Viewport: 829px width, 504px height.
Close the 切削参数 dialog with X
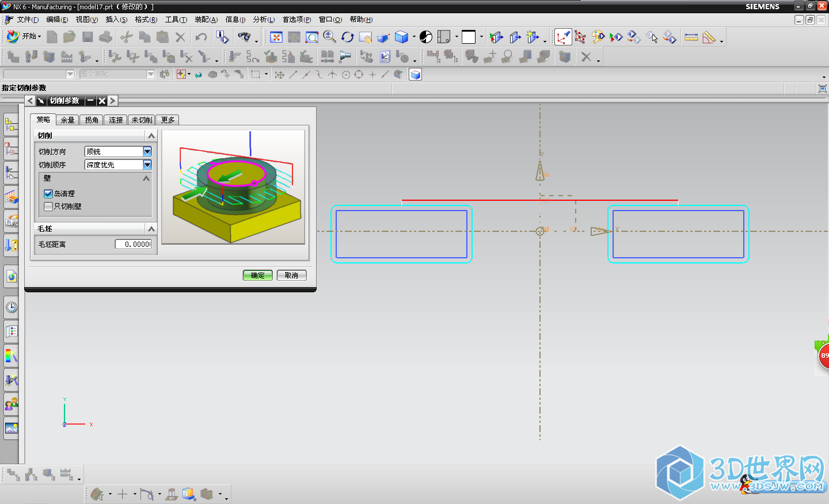point(102,101)
